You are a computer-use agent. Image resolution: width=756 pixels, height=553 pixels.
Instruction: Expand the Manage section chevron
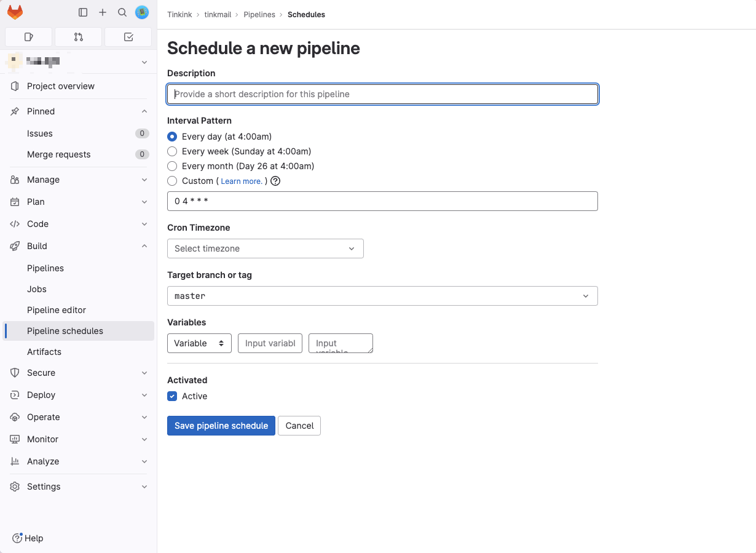click(x=144, y=180)
